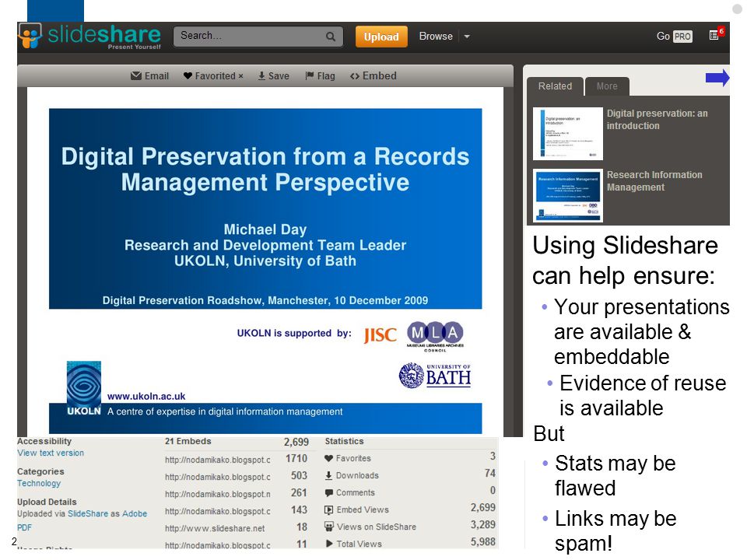Click embed URL with 143 views
Image resolution: width=747 pixels, height=560 pixels.
[218, 512]
